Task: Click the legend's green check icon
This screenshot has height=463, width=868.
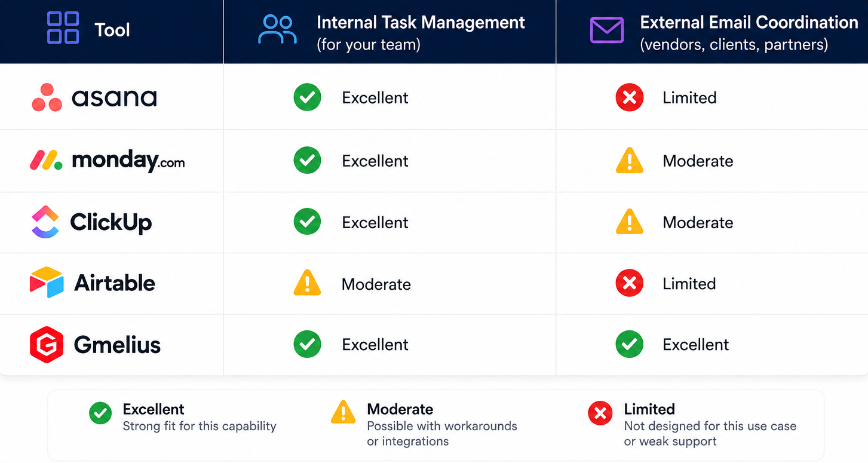Action: (100, 413)
